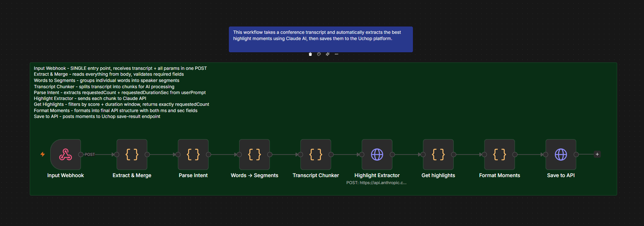
Task: Click the 'Highlight Extractor - sends each chunk' line
Action: click(x=90, y=98)
